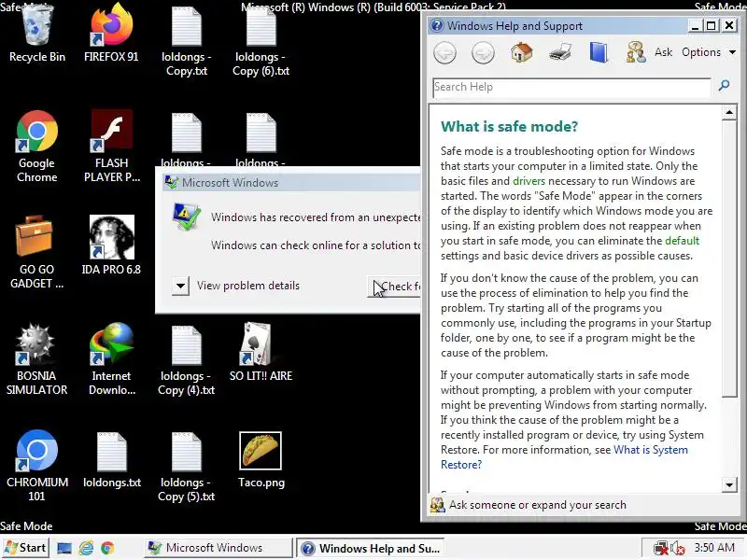Image resolution: width=747 pixels, height=560 pixels.
Task: Open the 'What is System Restore?' link
Action: tap(564, 457)
